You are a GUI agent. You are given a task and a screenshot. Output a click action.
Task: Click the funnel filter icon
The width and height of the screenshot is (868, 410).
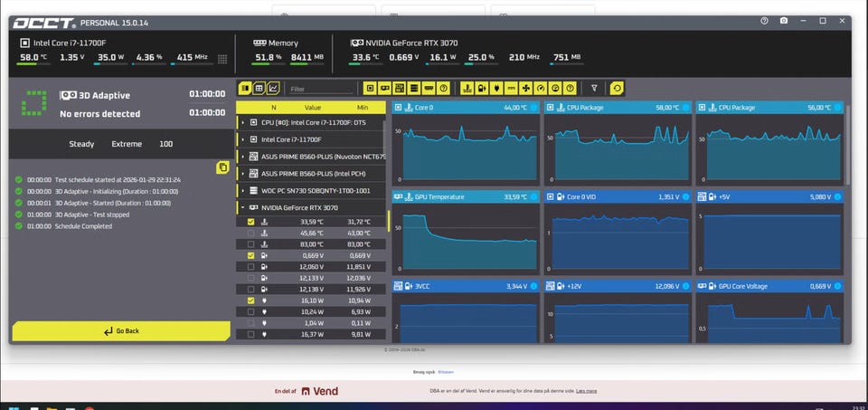[595, 88]
